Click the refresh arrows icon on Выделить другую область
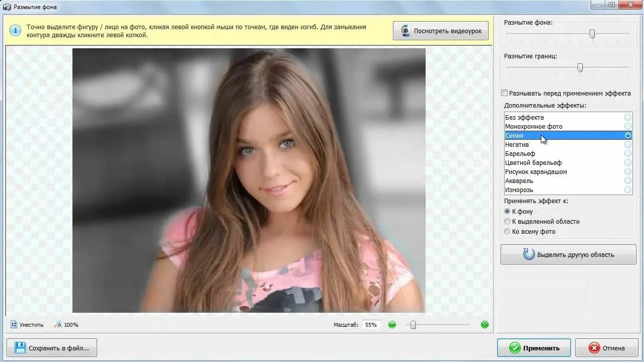644x362 pixels. click(529, 254)
